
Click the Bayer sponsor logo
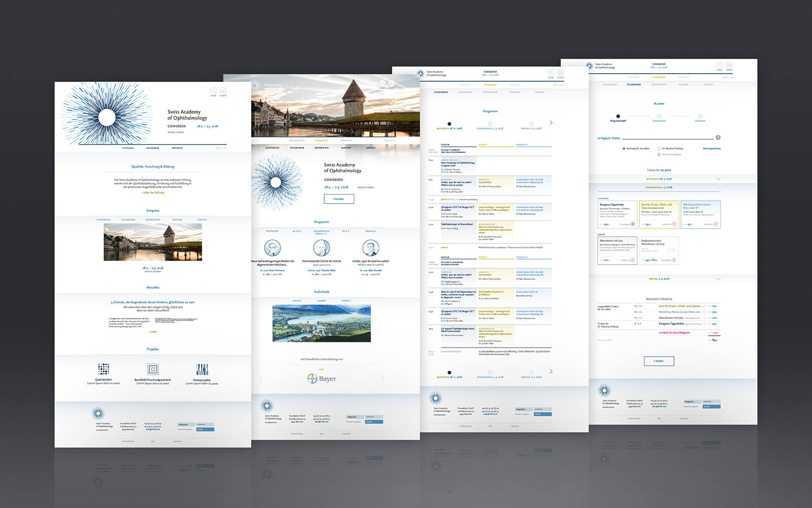coord(322,378)
